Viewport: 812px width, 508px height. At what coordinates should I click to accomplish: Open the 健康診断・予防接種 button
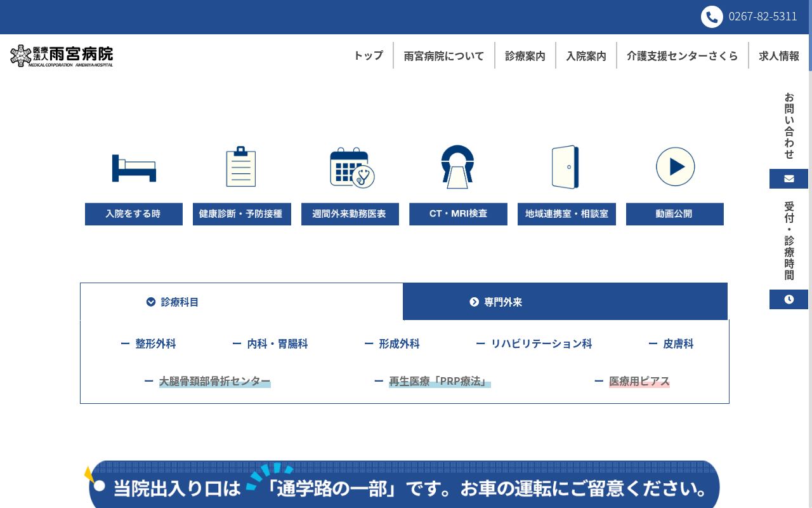(242, 214)
